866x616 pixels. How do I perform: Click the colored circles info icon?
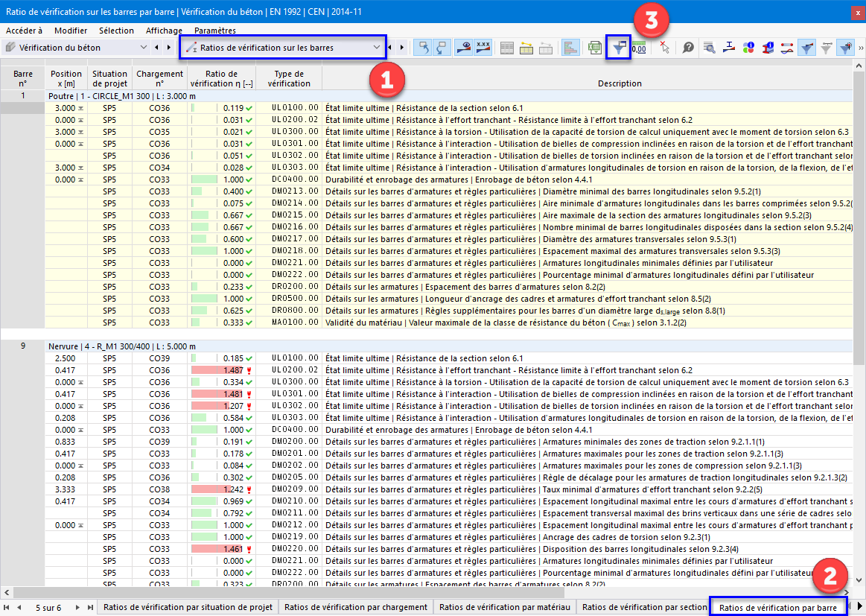[748, 48]
